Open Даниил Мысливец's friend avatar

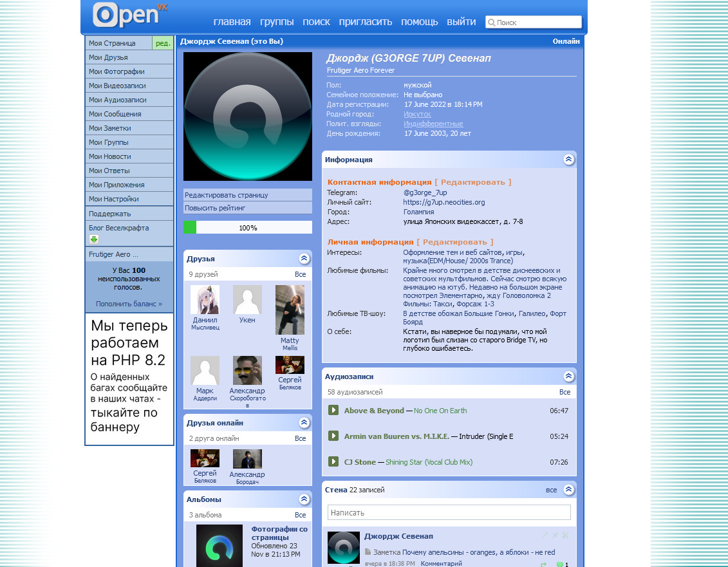(205, 299)
